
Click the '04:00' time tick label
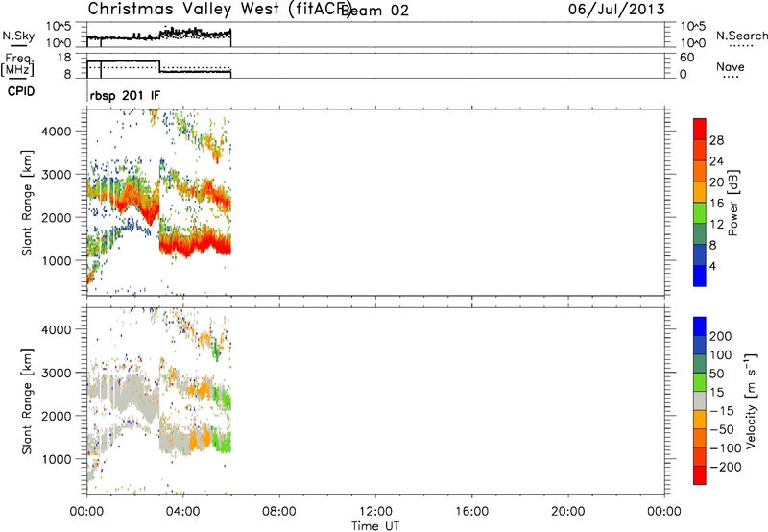pyautogui.click(x=182, y=512)
